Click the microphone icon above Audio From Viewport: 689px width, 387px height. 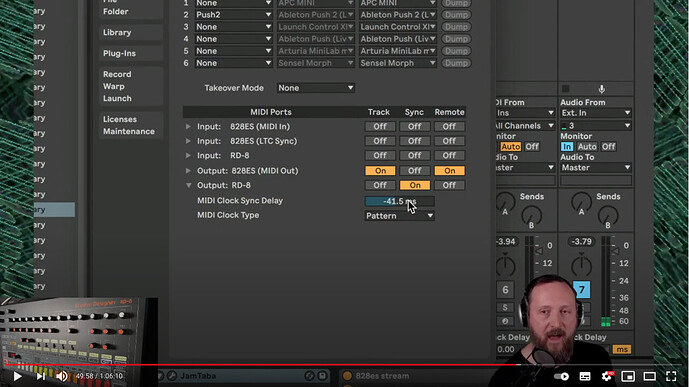pyautogui.click(x=602, y=89)
